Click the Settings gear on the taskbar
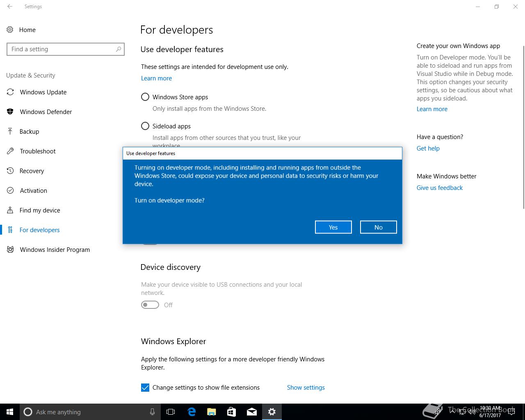525x420 pixels. [272, 412]
